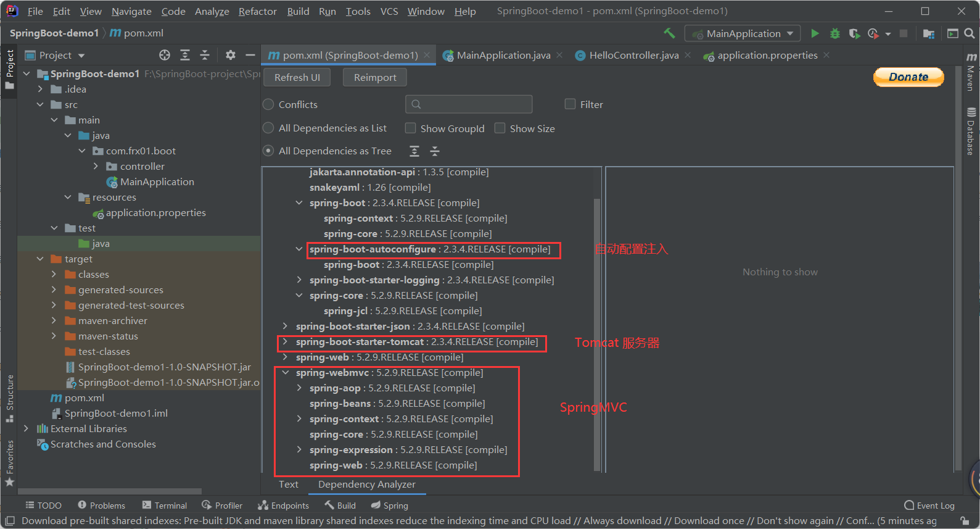This screenshot has width=980, height=529.
Task: Expand the .idea folder
Action: 40,89
